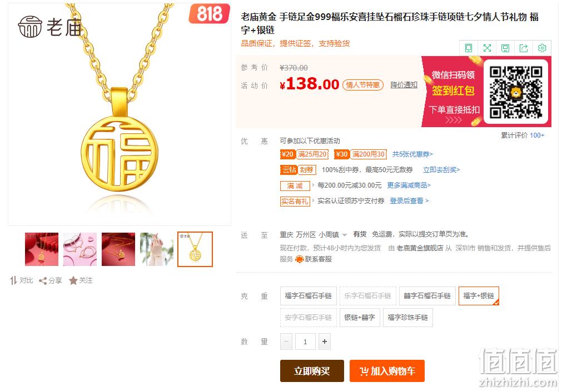The width and height of the screenshot is (562, 392).
Task: Expand 更多满减商品 link
Action: (409, 185)
